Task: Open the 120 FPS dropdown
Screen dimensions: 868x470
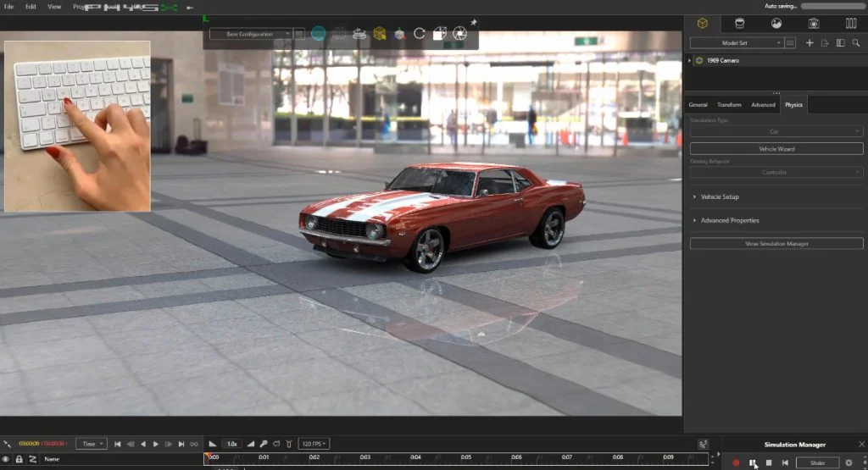Action: (x=315, y=444)
